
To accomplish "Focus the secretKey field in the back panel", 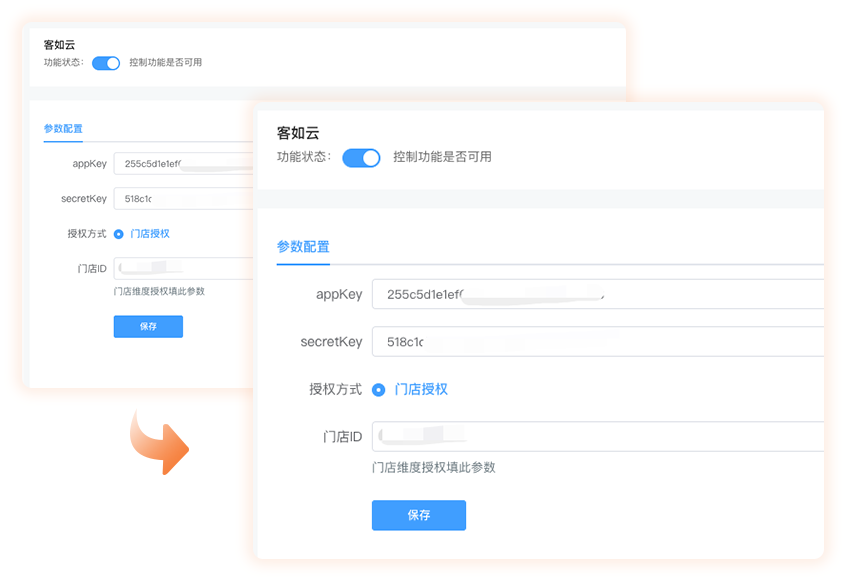I will [183, 198].
